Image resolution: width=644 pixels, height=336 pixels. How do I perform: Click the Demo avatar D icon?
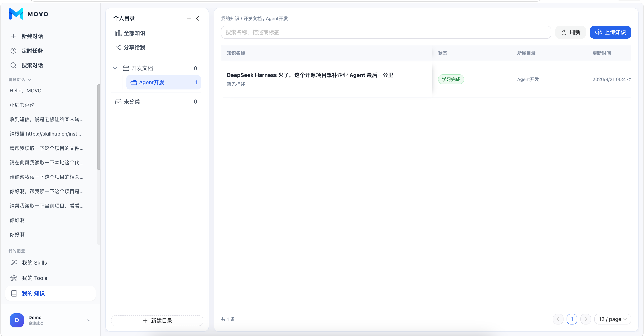[x=17, y=320]
